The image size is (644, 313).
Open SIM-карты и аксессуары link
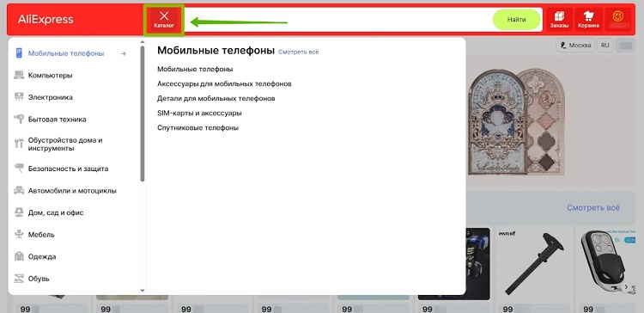[x=199, y=114]
